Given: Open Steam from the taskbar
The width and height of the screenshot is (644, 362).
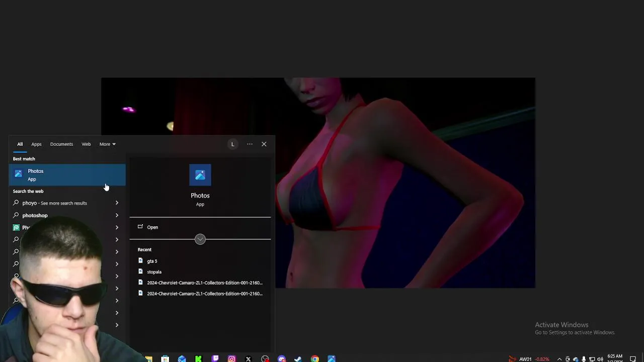Looking at the screenshot, I should (x=298, y=359).
